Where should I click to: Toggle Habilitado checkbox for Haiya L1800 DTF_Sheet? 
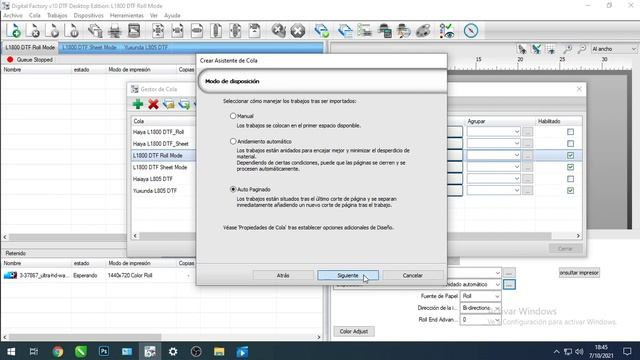[x=570, y=144]
